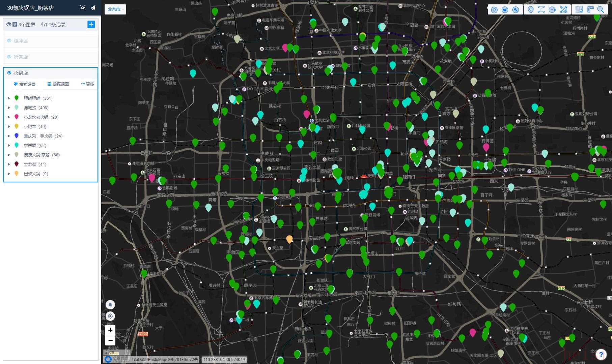The image size is (612, 364).
Task: Select the polyline drawing tool
Action: click(x=541, y=10)
